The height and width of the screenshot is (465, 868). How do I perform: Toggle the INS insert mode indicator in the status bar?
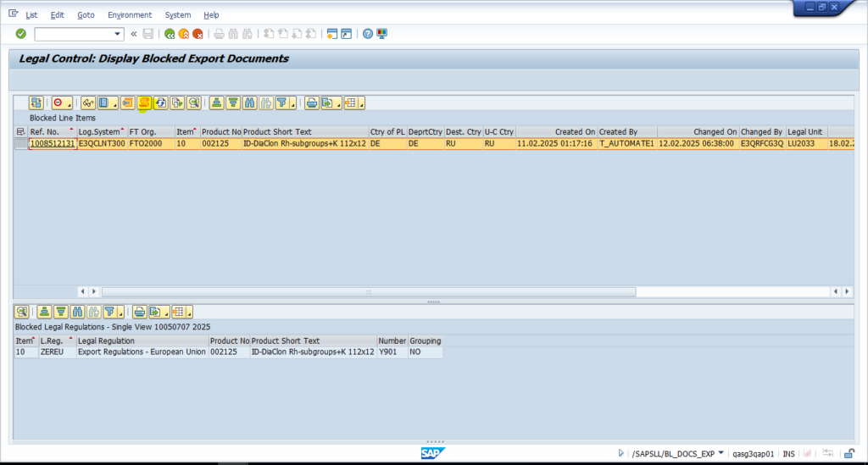789,454
